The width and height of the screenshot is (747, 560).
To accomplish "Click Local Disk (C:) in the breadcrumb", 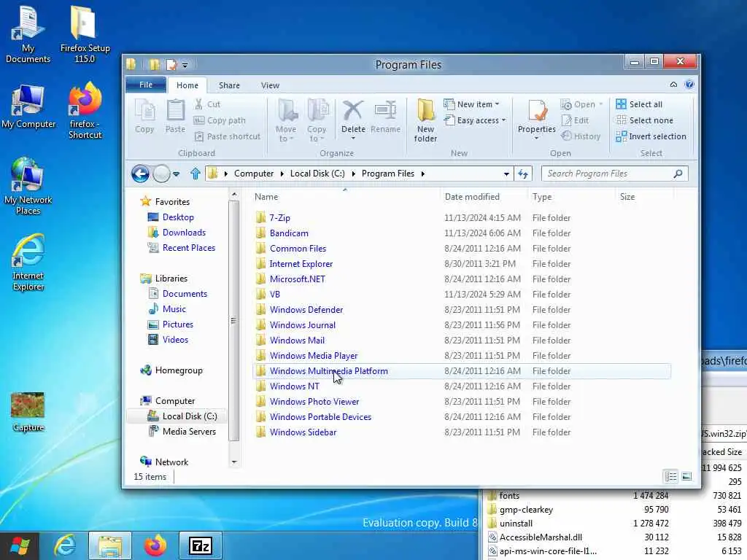I will pyautogui.click(x=317, y=174).
